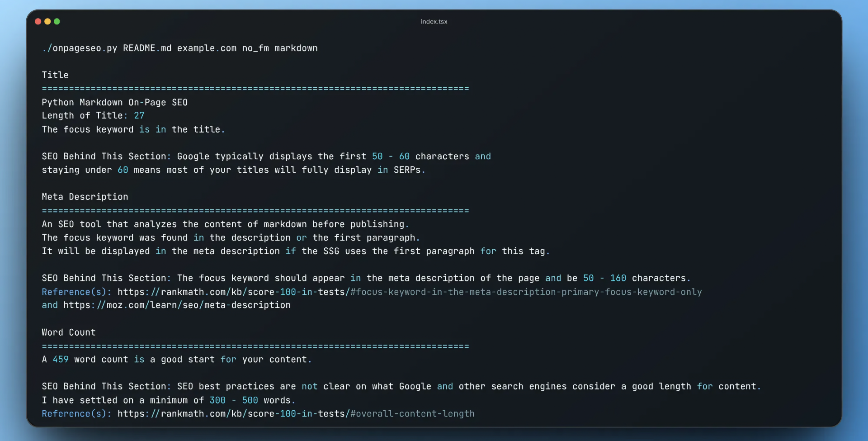Click the line mentioning 50 - 160 characters
868x441 pixels.
(x=366, y=278)
